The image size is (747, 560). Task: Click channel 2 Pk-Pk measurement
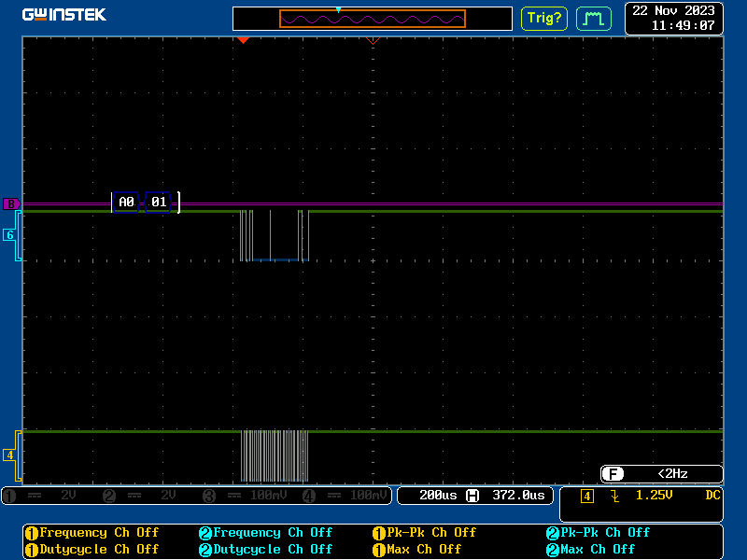tap(598, 532)
